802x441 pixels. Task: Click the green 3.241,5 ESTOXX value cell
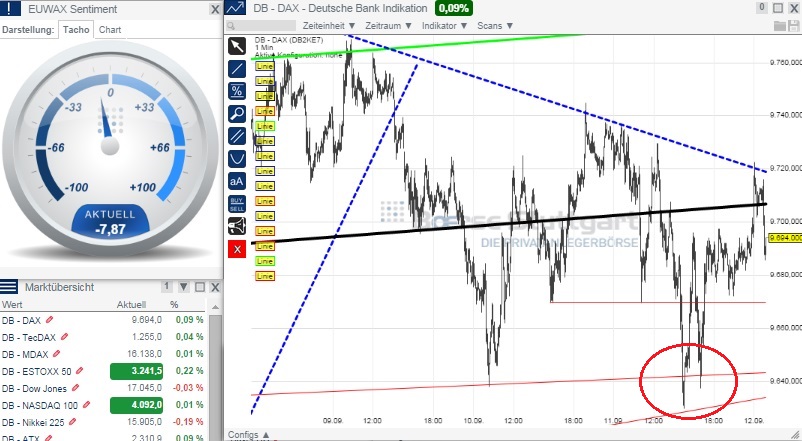(137, 371)
